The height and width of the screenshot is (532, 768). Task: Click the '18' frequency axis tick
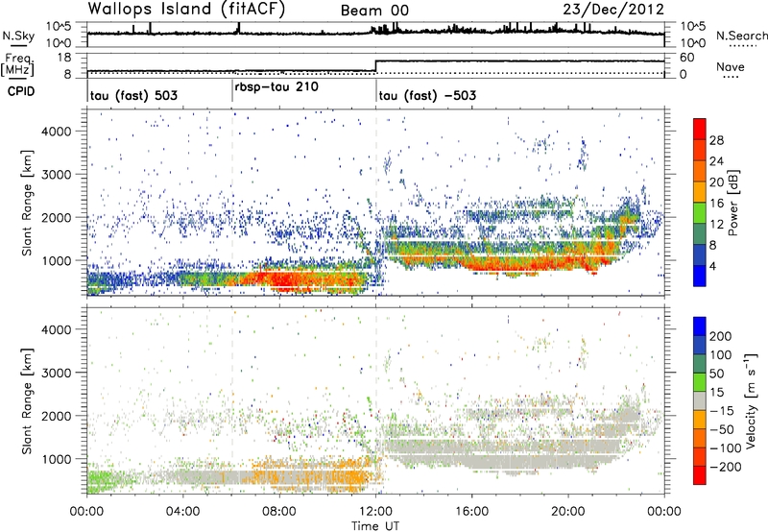pyautogui.click(x=64, y=58)
